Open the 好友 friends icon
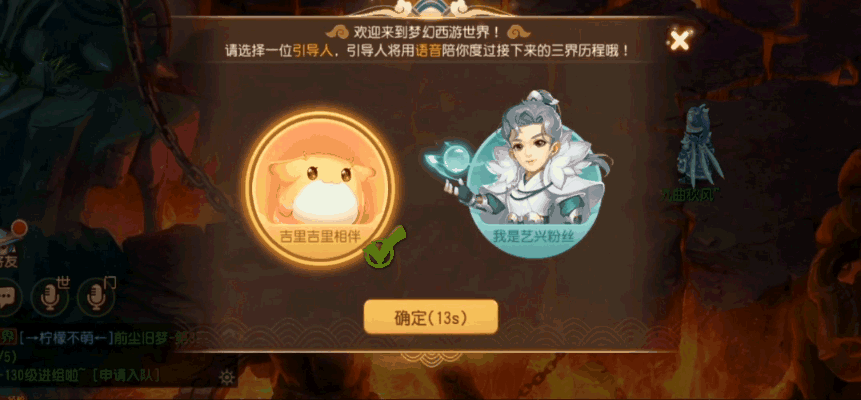The height and width of the screenshot is (400, 861). pos(9,247)
